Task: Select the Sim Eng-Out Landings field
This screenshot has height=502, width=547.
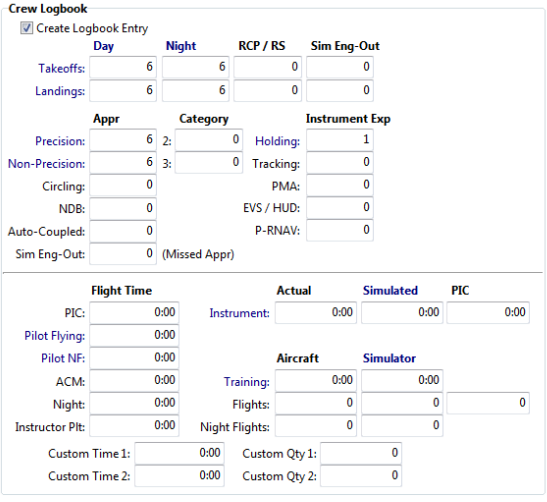Action: [340, 91]
